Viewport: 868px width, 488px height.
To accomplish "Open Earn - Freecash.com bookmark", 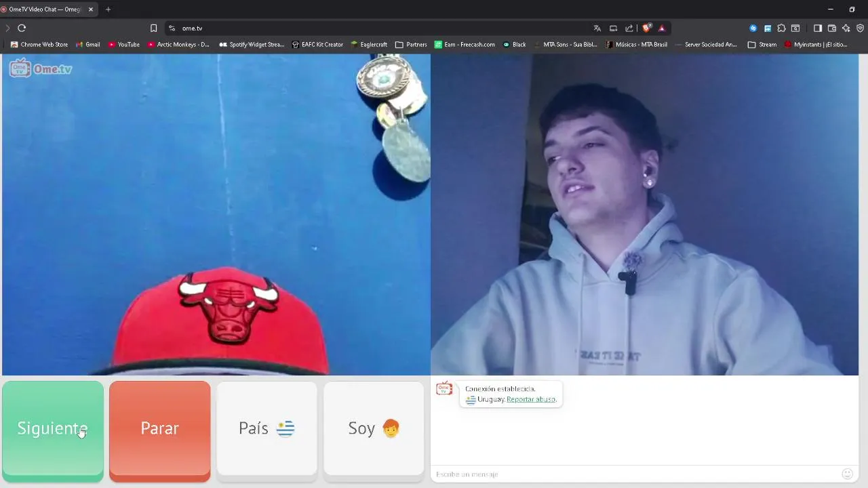I will tap(465, 45).
